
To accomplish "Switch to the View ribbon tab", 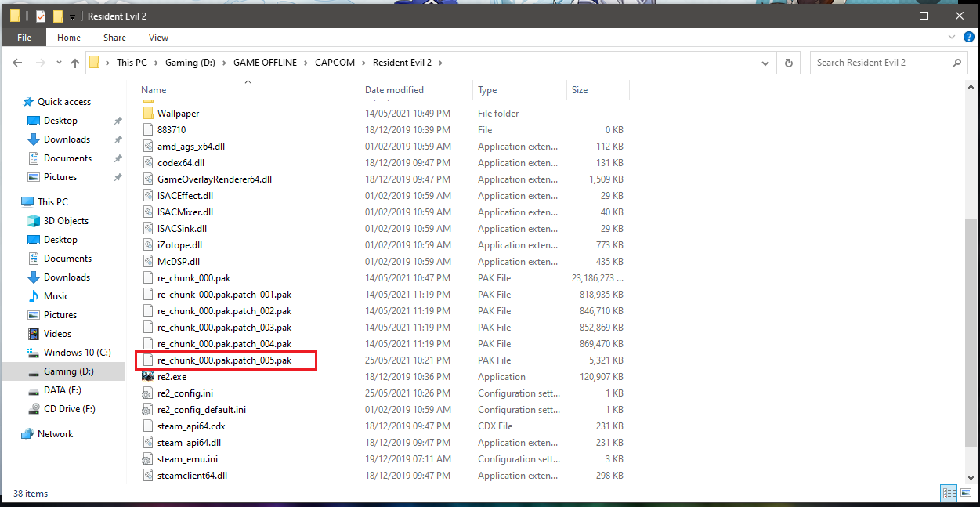I will coord(158,38).
